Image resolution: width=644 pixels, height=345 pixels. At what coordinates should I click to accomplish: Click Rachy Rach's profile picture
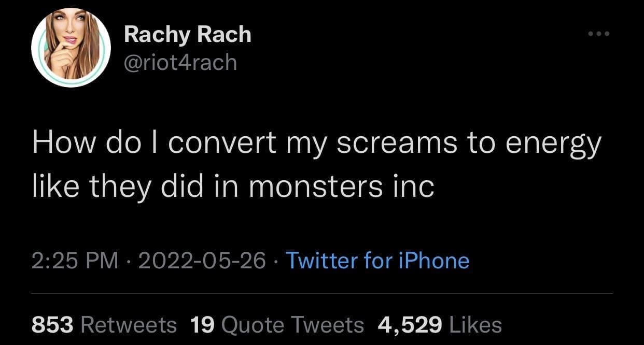coord(71,48)
